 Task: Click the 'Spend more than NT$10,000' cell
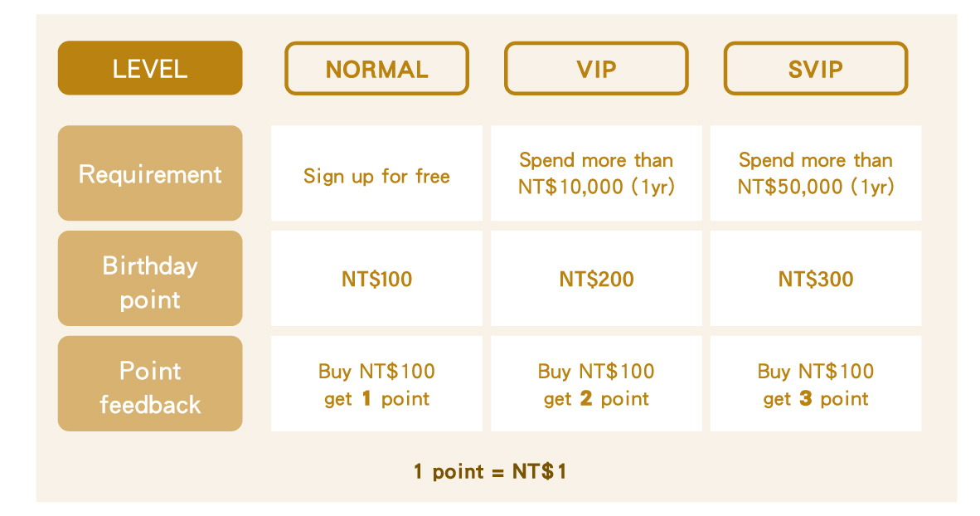596,173
